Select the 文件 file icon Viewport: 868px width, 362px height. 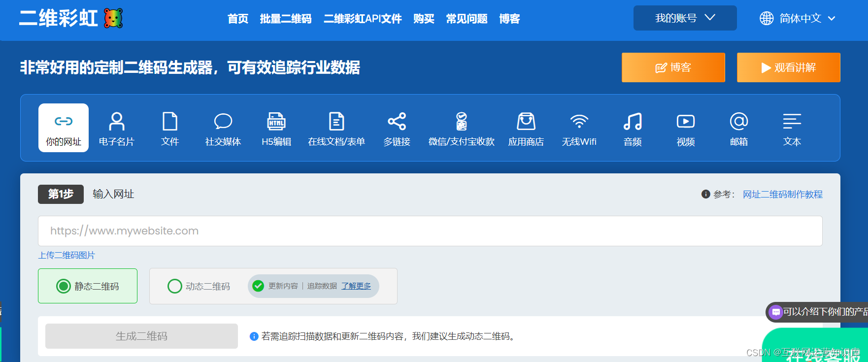pos(170,121)
